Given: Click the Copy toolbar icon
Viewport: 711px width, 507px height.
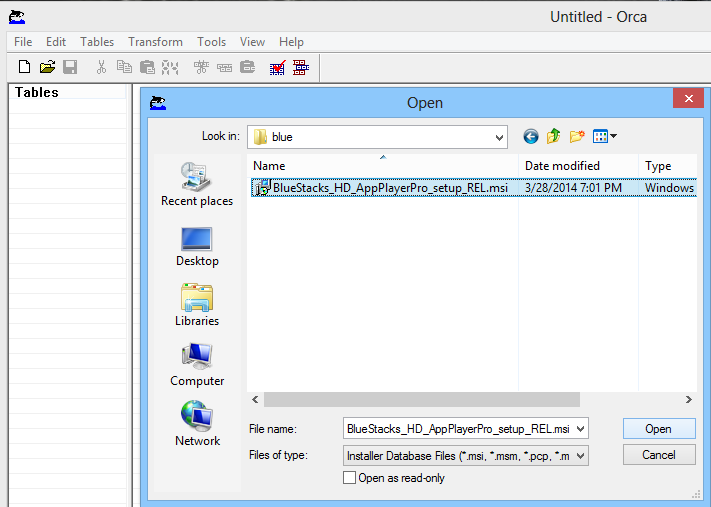Looking at the screenshot, I should point(124,67).
